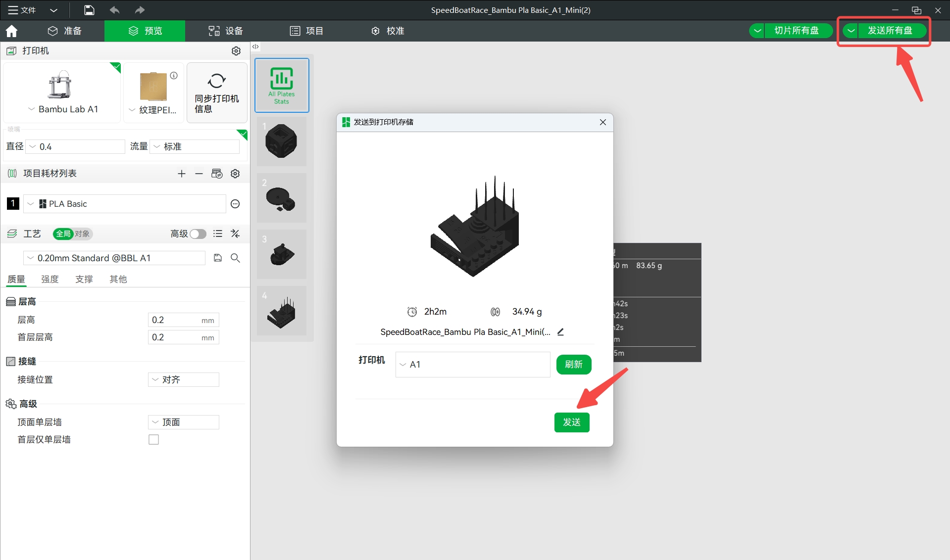Click the home icon
The height and width of the screenshot is (560, 950).
point(11,31)
